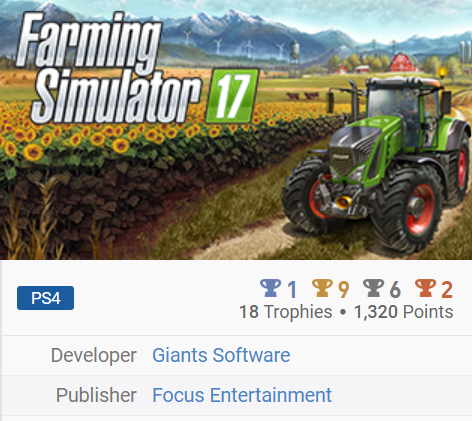Click the bronze trophy icon
Image resolution: width=472 pixels, height=421 pixels.
pyautogui.click(x=425, y=288)
